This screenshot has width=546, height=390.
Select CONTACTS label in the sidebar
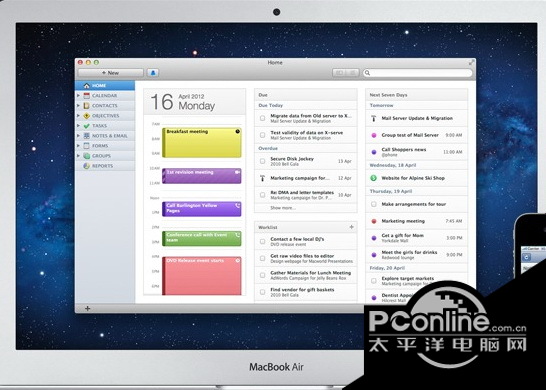104,106
